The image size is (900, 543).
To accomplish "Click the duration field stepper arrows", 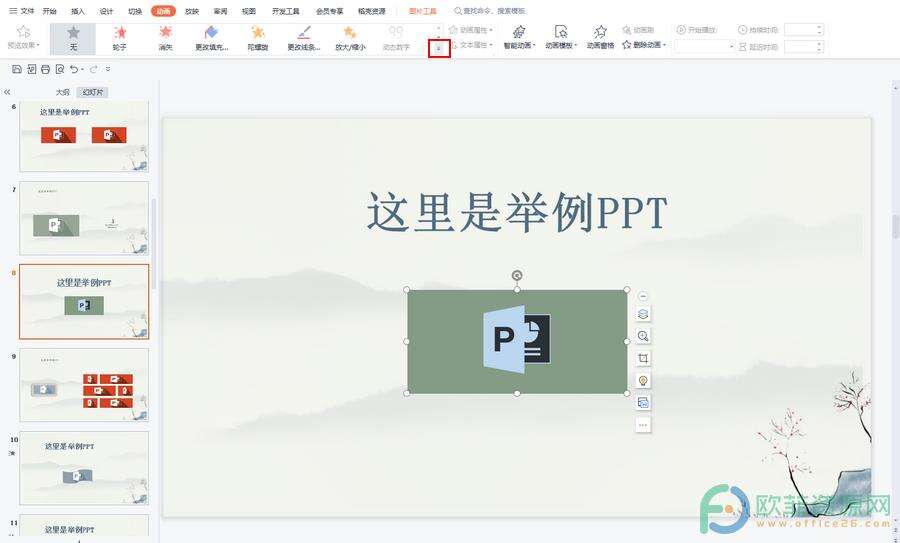I will point(820,30).
